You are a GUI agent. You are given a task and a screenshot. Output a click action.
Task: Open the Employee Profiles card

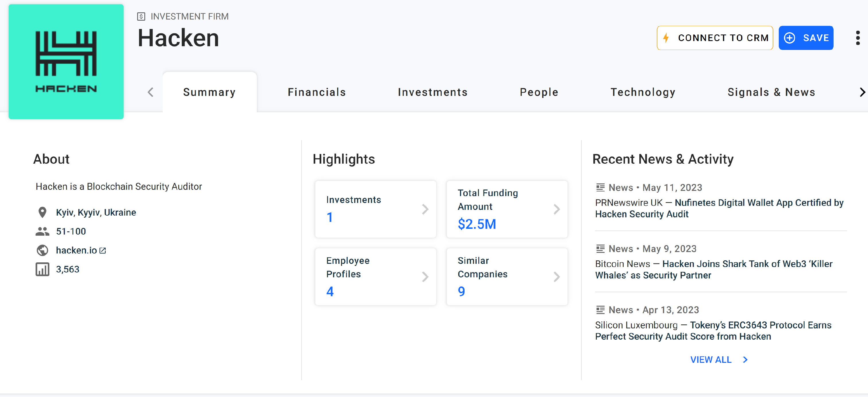376,277
